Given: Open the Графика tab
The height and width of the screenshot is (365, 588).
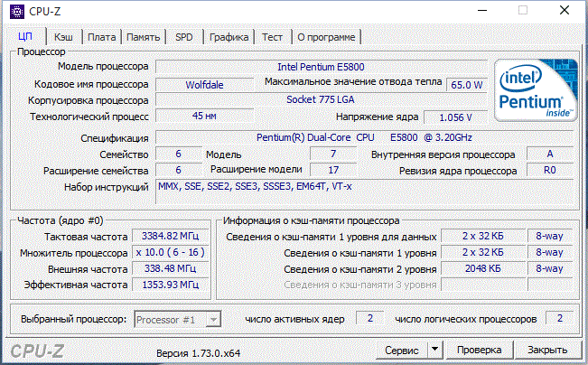Looking at the screenshot, I should (229, 37).
